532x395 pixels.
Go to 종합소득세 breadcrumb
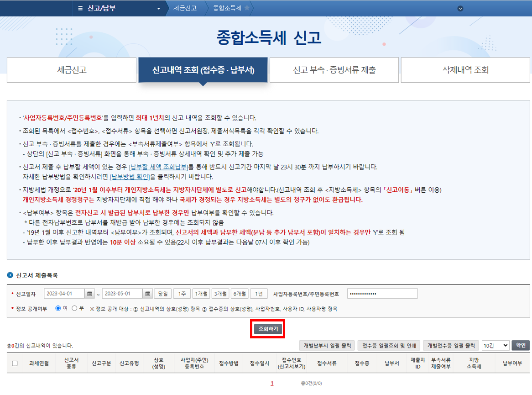point(227,8)
